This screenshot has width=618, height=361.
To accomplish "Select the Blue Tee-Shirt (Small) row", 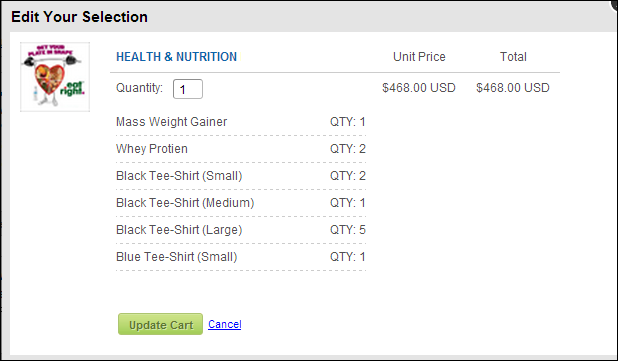I will 241,257.
